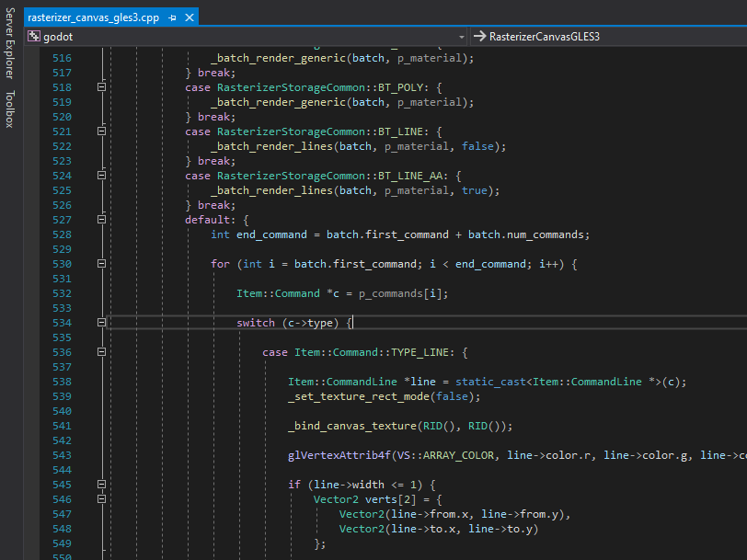
Task: Collapse the BT_LINE case block
Action: (x=101, y=131)
